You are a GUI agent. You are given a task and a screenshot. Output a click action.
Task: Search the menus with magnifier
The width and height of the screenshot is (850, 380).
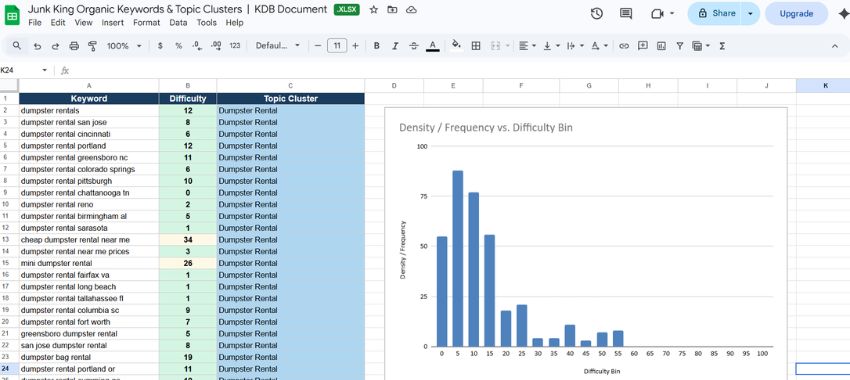pyautogui.click(x=17, y=46)
